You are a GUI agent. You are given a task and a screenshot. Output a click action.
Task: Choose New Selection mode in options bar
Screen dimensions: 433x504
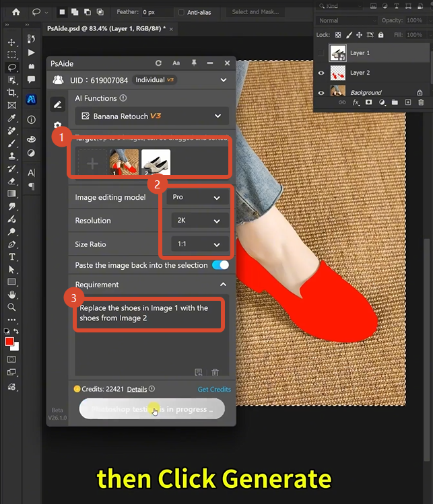pyautogui.click(x=62, y=12)
